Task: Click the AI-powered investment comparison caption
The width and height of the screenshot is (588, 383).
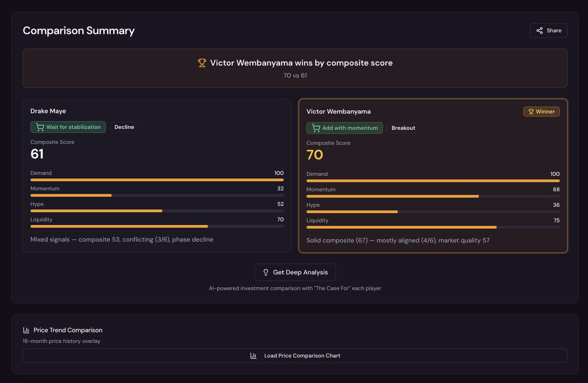Action: pos(295,288)
